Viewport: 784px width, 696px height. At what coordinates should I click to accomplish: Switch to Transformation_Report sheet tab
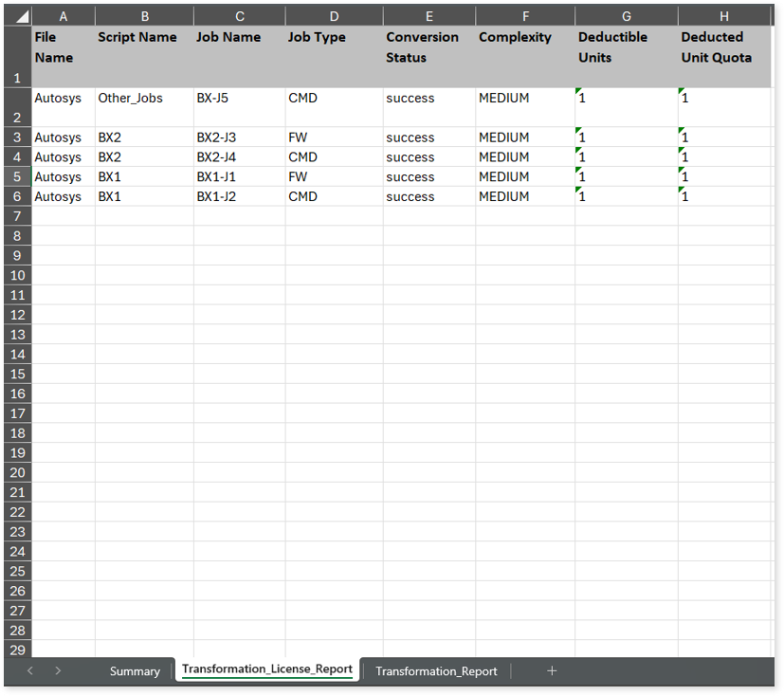[436, 671]
